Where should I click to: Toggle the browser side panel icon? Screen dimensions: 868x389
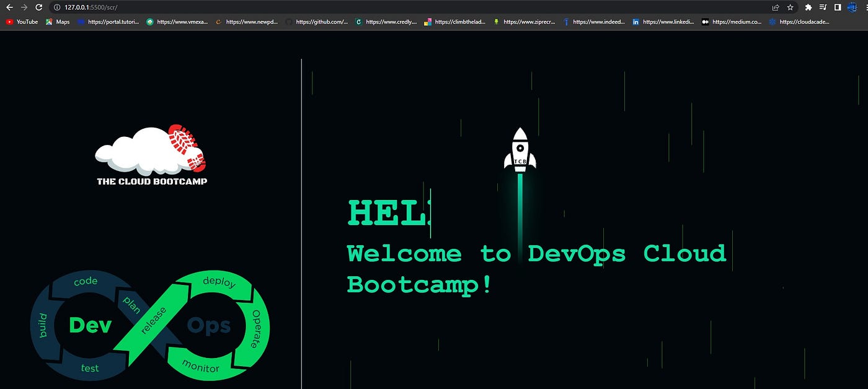click(837, 7)
